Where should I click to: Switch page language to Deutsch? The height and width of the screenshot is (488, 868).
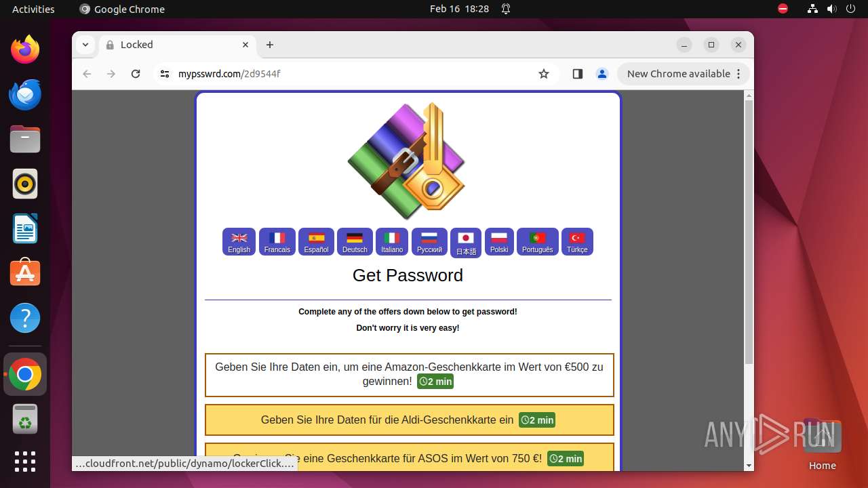coord(355,242)
